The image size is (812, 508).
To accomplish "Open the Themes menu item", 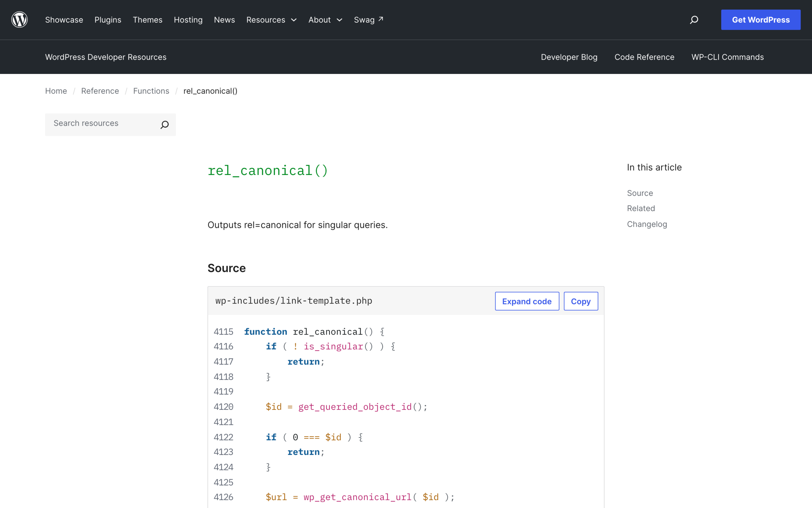I will pos(147,20).
